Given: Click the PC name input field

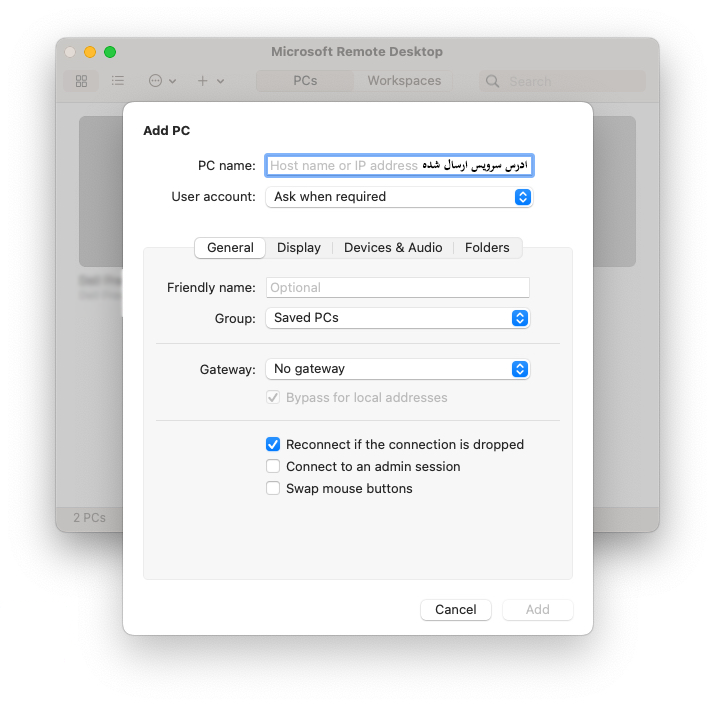Looking at the screenshot, I should click(x=399, y=166).
